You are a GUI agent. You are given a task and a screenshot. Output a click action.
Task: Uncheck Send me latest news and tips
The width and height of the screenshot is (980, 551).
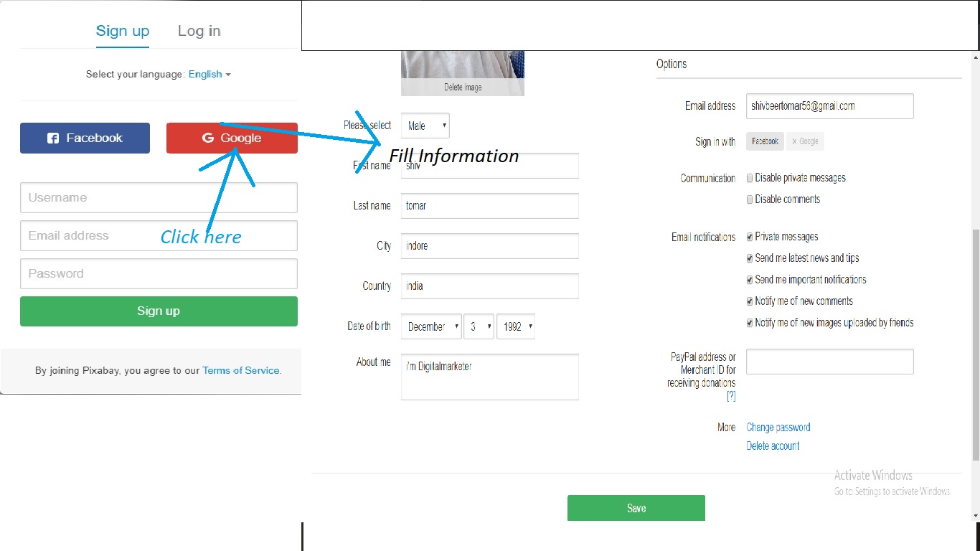[x=749, y=258]
